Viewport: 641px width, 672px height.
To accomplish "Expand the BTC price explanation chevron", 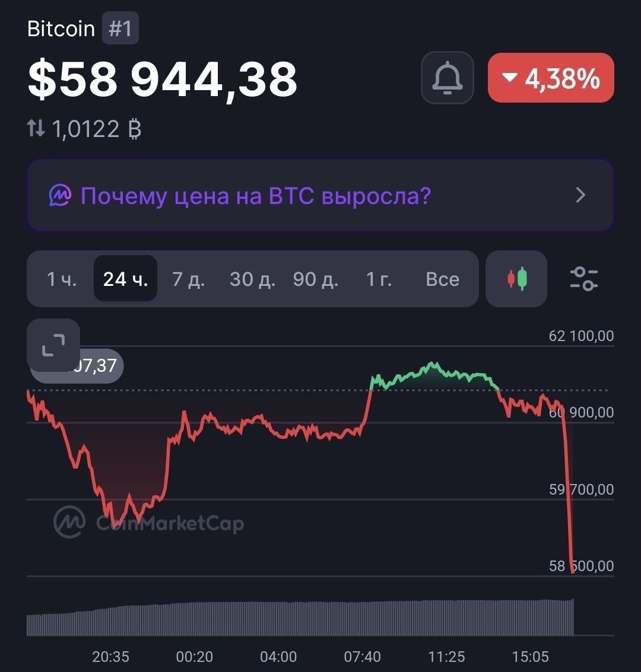I will (x=580, y=195).
